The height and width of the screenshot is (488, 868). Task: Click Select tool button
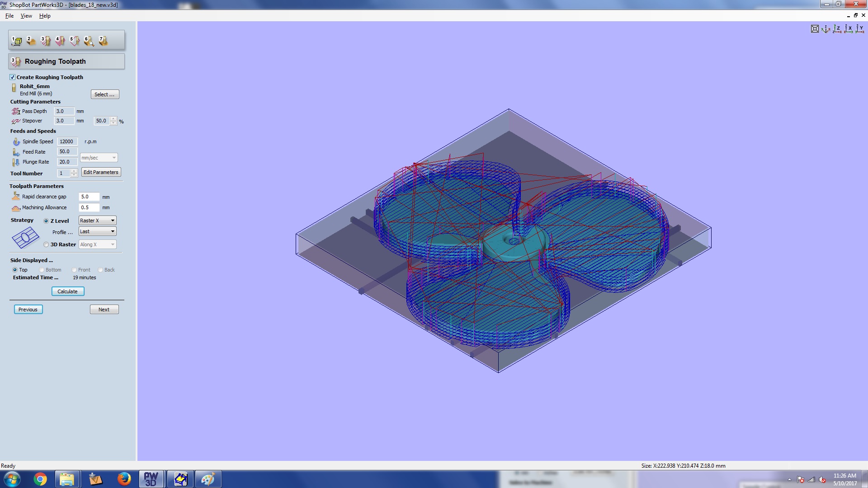(x=105, y=94)
